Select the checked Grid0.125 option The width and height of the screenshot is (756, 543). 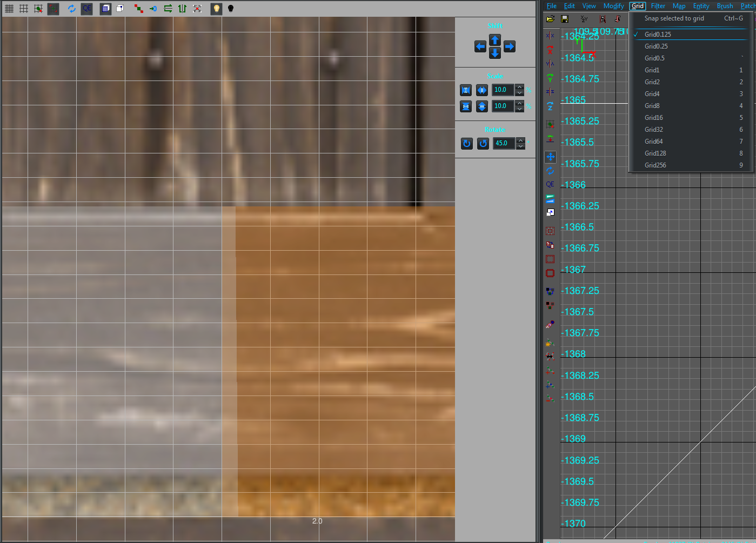click(x=658, y=35)
